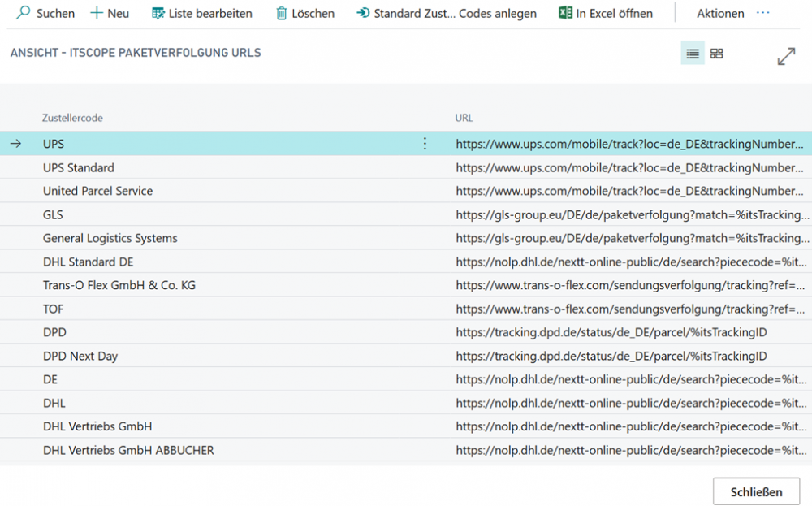Run Standard Zust... Codes anlegen action
812x506 pixels.
tap(446, 13)
